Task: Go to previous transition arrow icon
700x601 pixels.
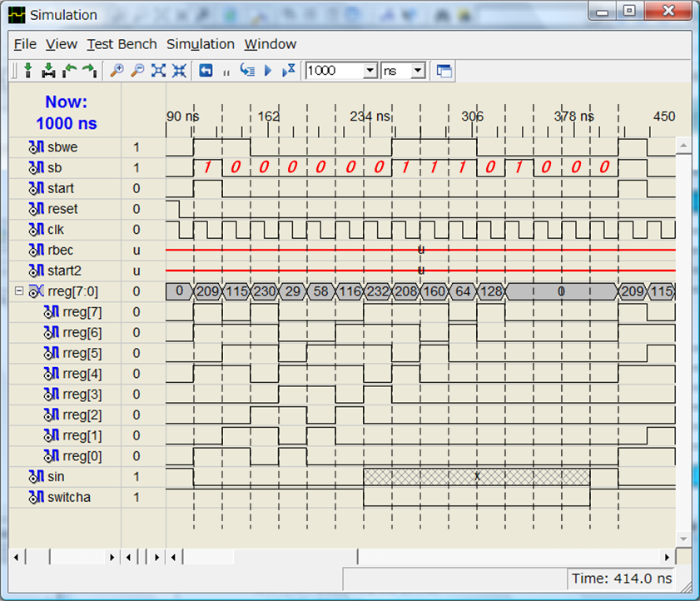Action: (x=70, y=71)
